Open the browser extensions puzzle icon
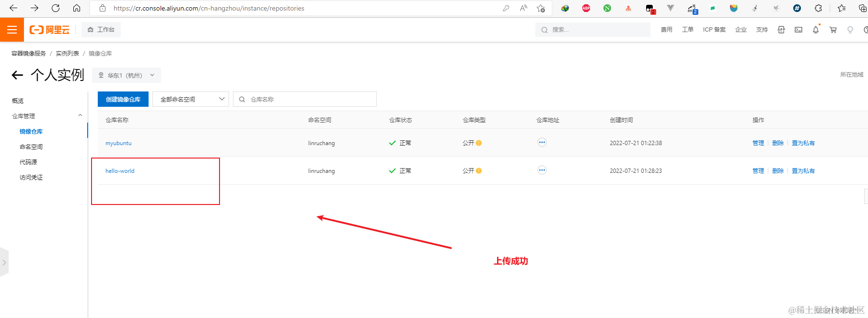 pyautogui.click(x=818, y=8)
